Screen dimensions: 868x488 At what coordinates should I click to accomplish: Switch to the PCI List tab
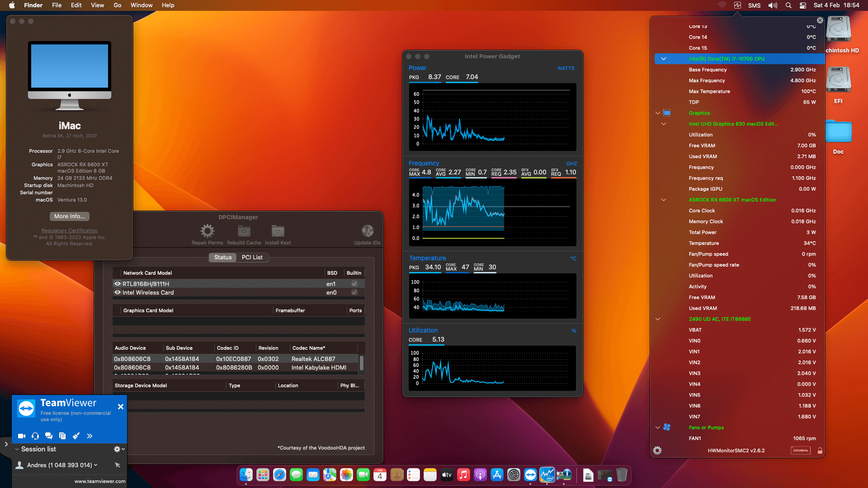(x=252, y=257)
